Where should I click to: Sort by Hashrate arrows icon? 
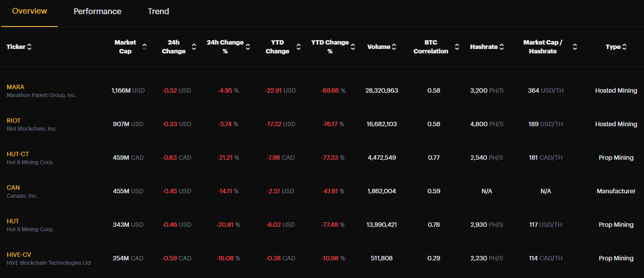point(501,47)
